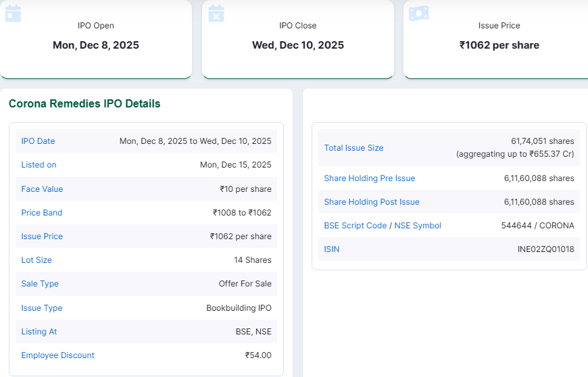Click the calendar-cross icon on IPO Close card

[x=216, y=13]
